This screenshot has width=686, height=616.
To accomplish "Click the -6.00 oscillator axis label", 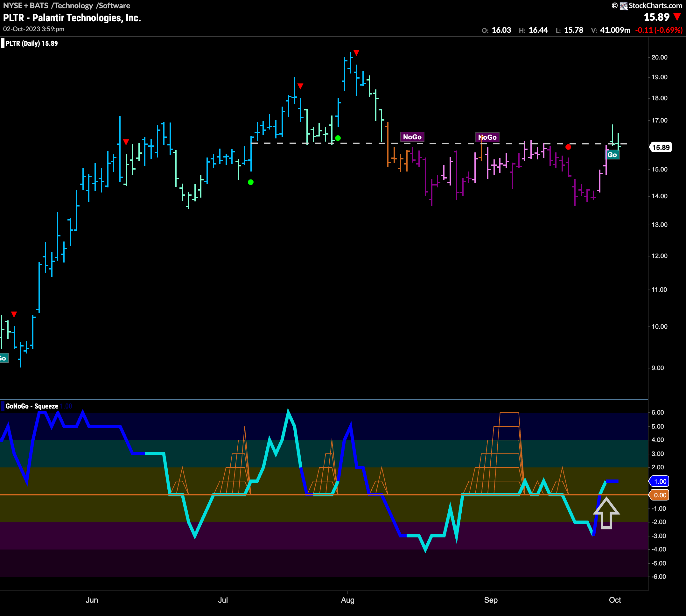I will pyautogui.click(x=659, y=577).
